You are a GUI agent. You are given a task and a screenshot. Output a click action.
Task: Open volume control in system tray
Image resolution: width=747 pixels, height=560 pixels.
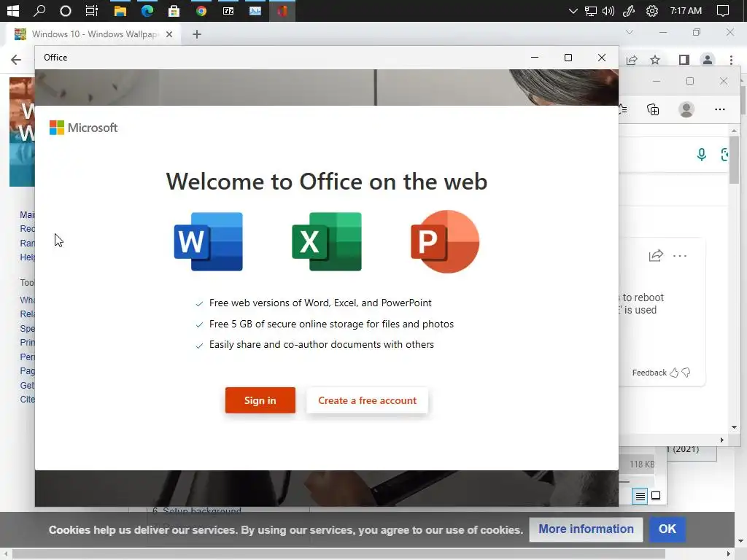pyautogui.click(x=608, y=10)
